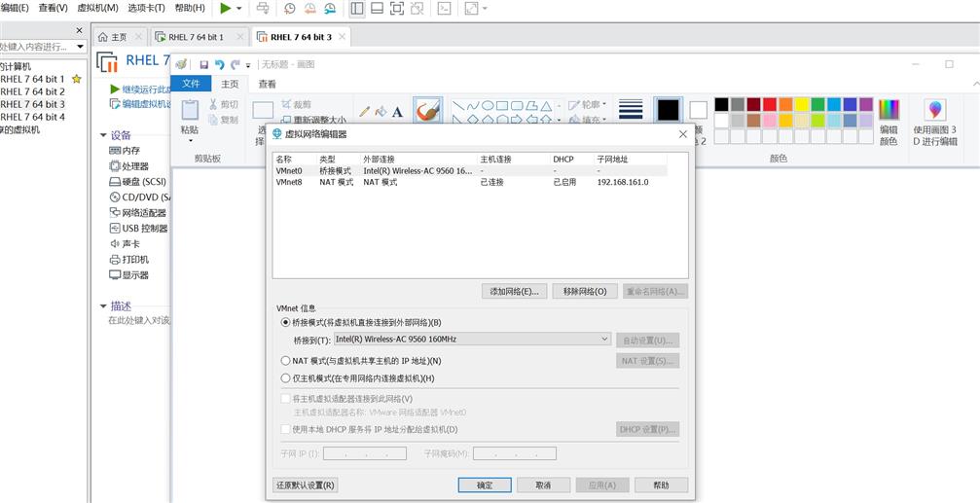Screen dimensions: 980x503
Task: Click the 移除网络(O) button
Action: click(x=584, y=291)
